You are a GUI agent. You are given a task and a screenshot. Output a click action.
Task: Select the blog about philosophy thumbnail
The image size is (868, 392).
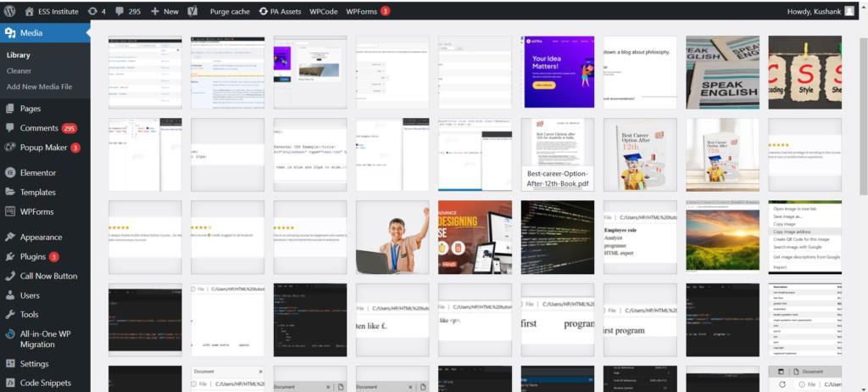(640, 72)
